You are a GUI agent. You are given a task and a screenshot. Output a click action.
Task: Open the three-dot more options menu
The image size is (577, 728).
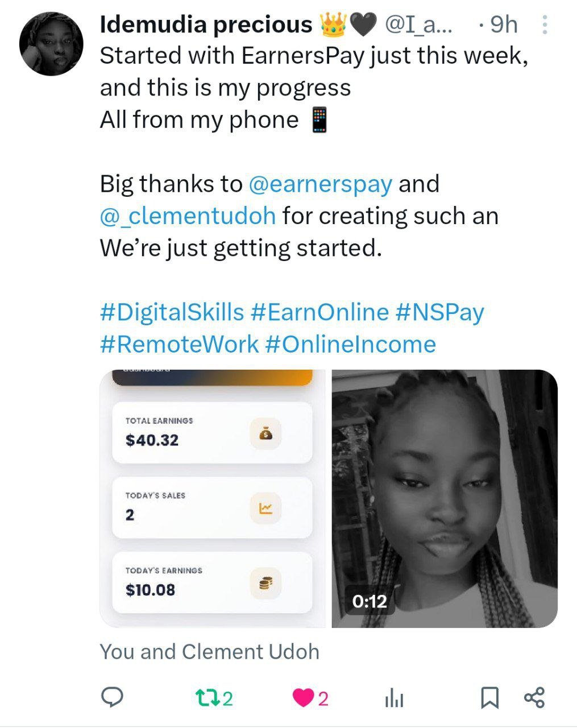[545, 25]
